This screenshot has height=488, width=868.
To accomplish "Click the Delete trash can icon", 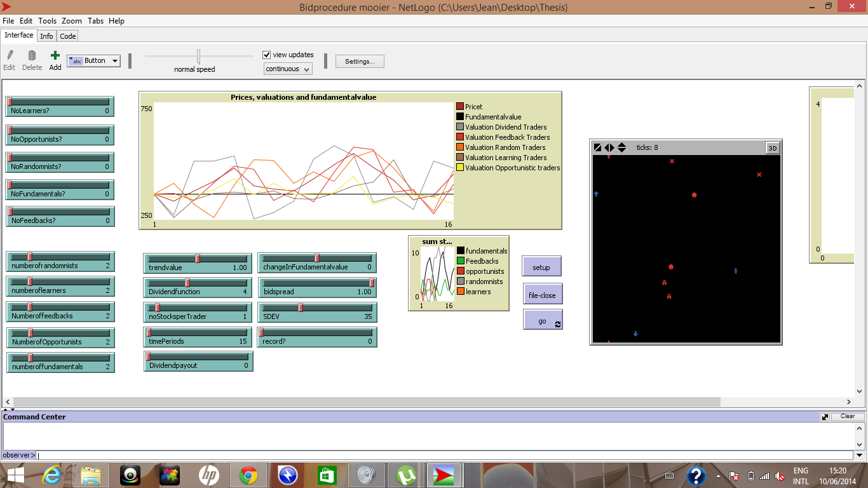I will [32, 56].
